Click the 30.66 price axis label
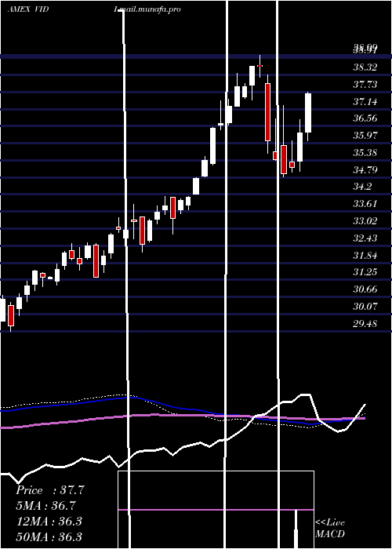392x549 pixels. pos(365,289)
